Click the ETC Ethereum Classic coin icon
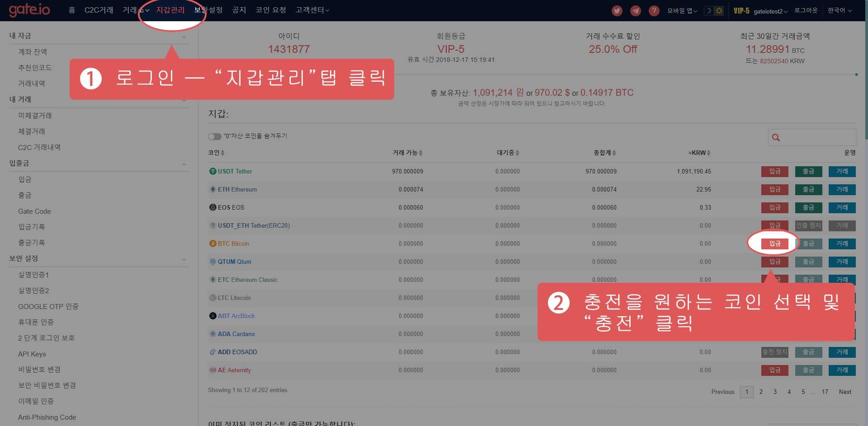Viewport: 868px width, 426px height. [212, 280]
